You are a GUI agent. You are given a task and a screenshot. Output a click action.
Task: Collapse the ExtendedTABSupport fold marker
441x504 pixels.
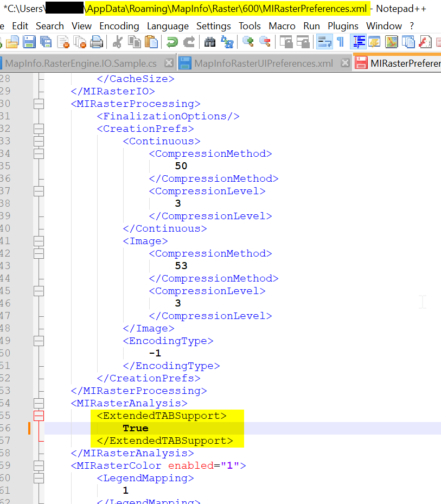click(39, 416)
